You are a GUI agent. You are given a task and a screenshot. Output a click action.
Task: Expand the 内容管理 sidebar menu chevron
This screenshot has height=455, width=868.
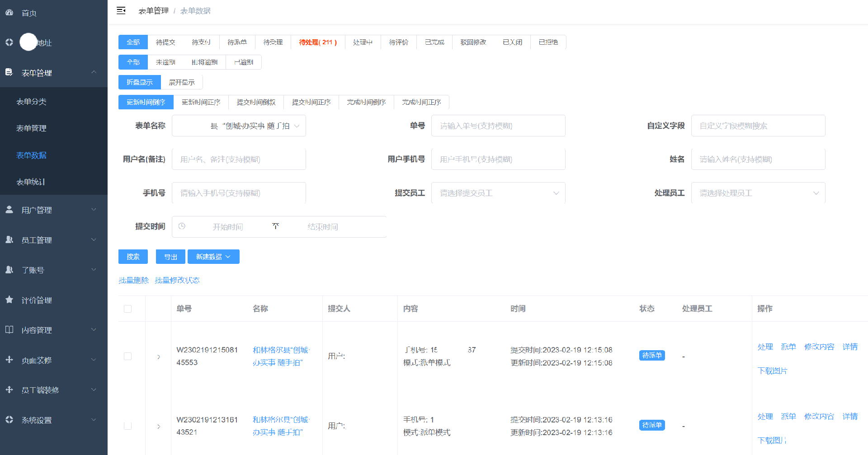click(x=94, y=330)
